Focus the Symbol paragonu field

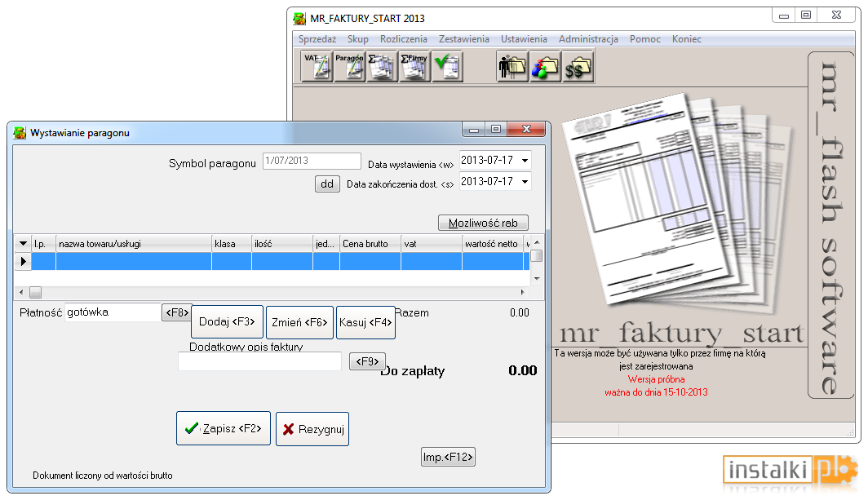(x=312, y=162)
